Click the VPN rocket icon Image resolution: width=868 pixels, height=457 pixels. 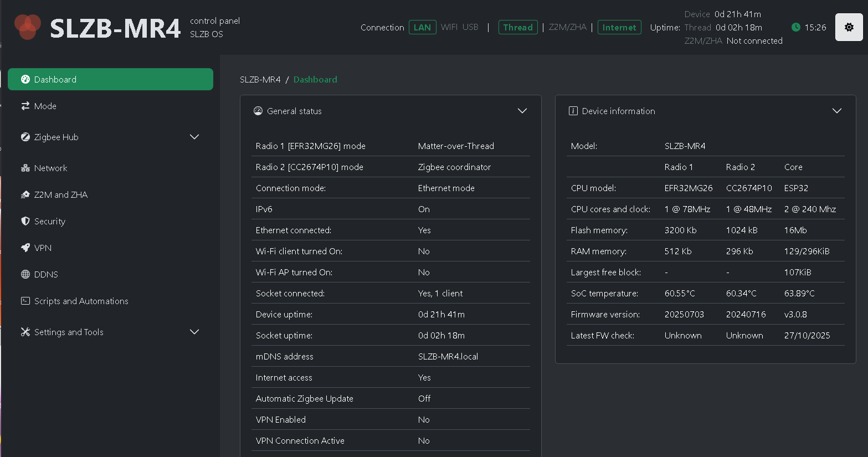tap(25, 248)
